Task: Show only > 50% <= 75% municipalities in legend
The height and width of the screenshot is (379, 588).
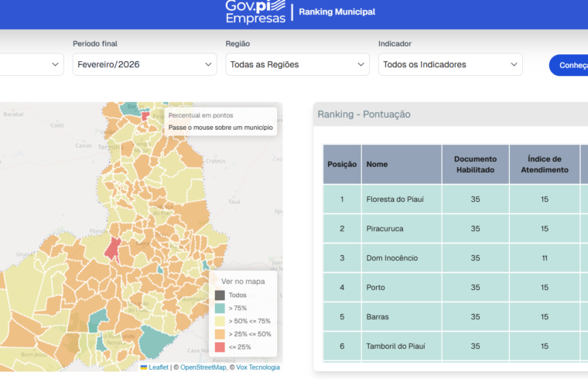Action: pyautogui.click(x=220, y=321)
